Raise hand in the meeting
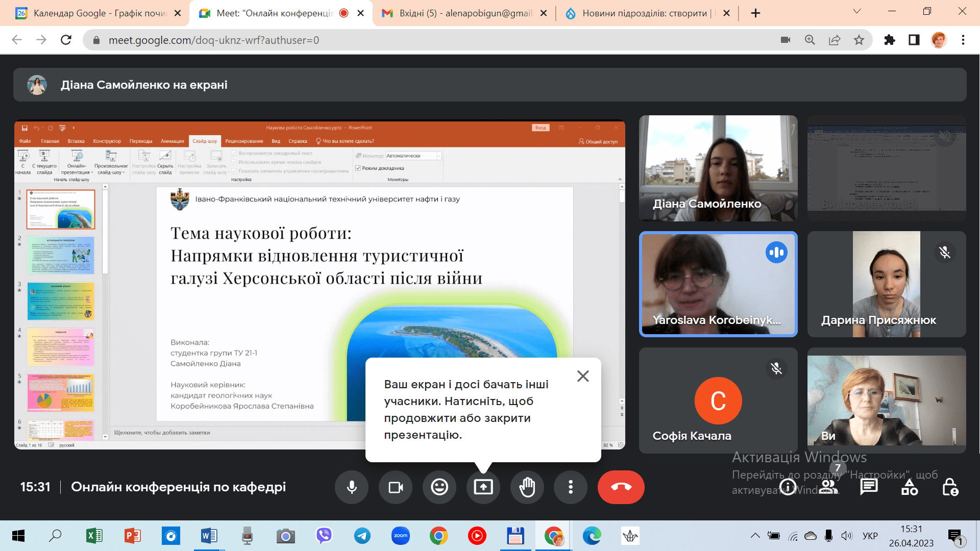Screen dimensions: 980x551 (x=527, y=487)
